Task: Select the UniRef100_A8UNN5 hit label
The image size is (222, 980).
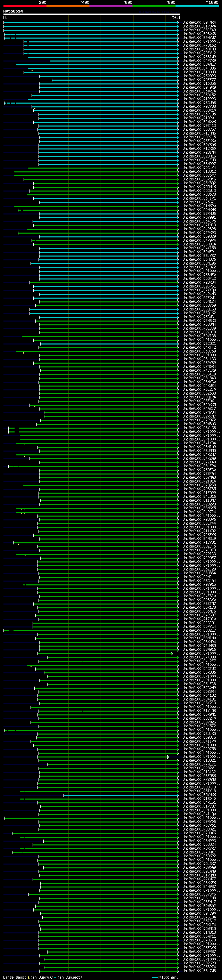Action: (199, 451)
